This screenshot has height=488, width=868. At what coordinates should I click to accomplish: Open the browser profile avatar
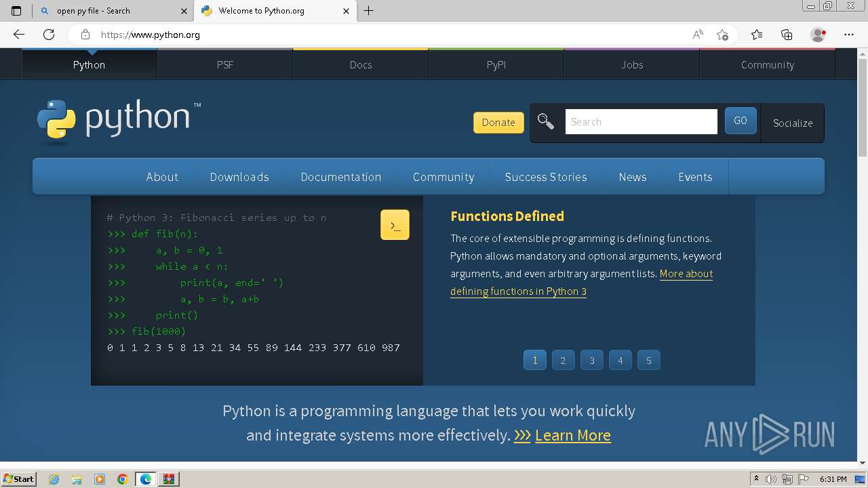tap(818, 35)
